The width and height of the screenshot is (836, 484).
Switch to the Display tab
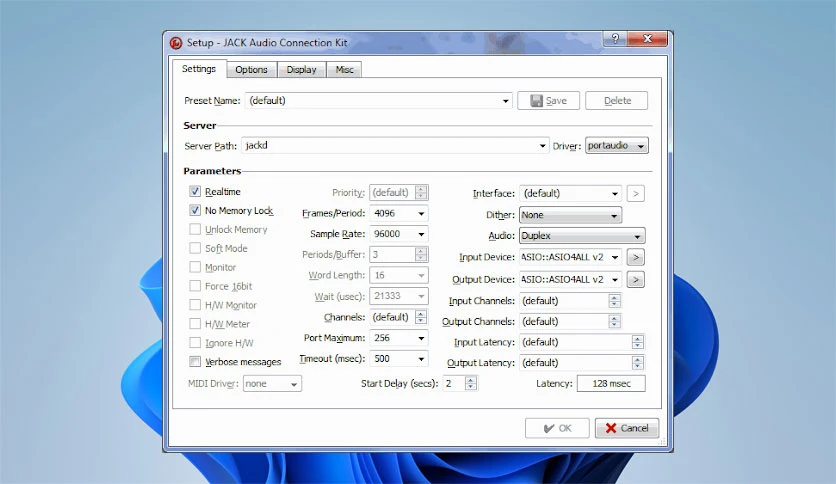(x=301, y=70)
